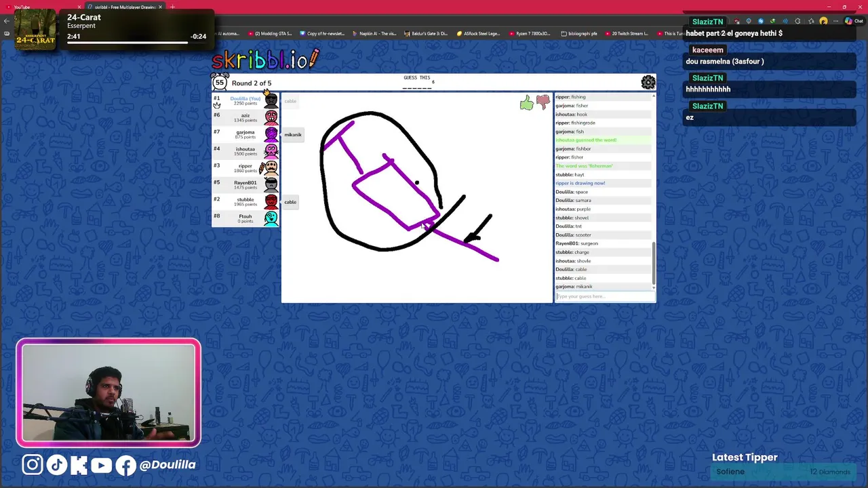Click the skribbl chat scrollbar
The height and width of the screenshot is (488, 868).
[654, 263]
